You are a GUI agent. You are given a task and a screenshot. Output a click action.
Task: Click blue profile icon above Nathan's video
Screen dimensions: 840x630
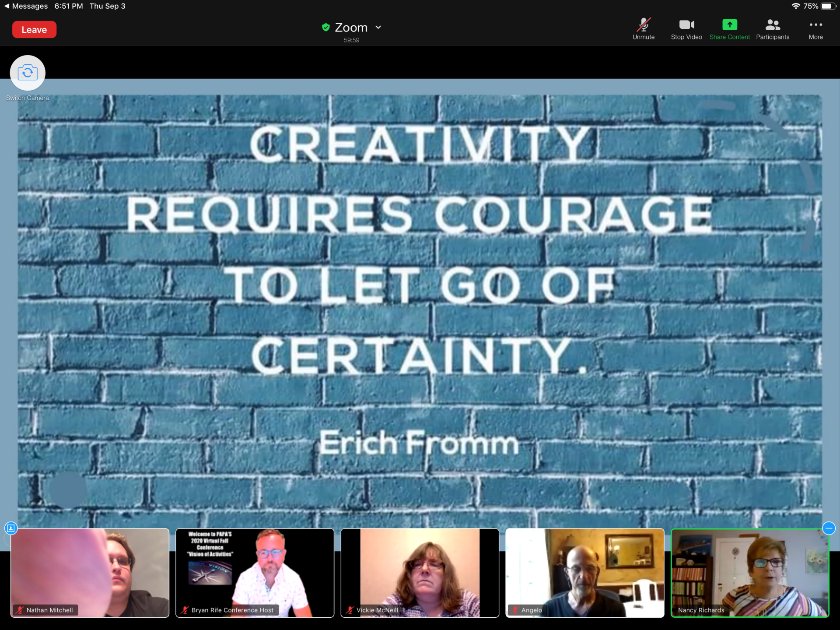[x=11, y=528]
